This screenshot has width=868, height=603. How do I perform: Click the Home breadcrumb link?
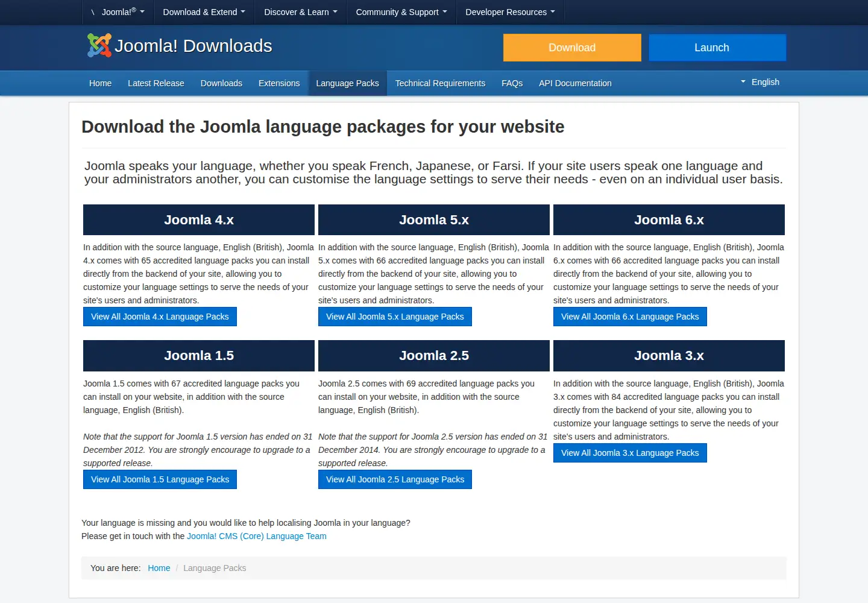[159, 568]
